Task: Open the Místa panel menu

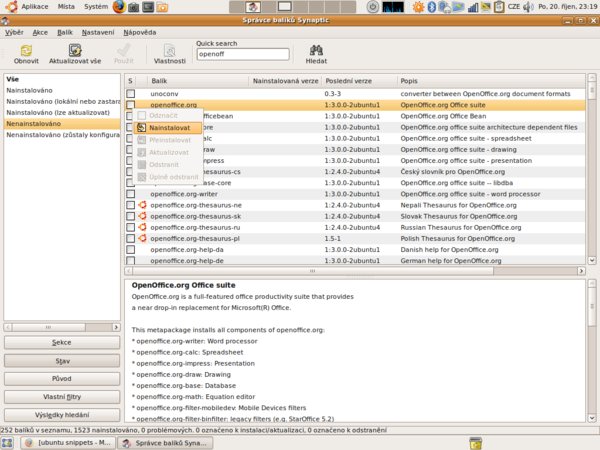Action: coord(66,7)
